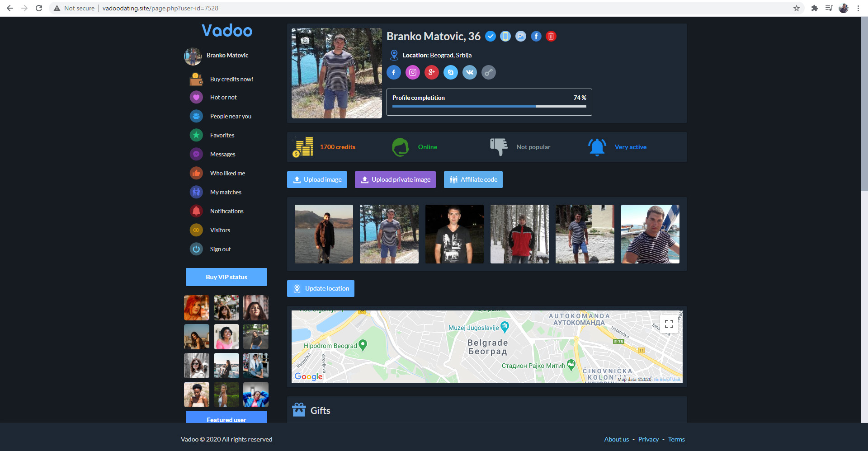
Task: Open the Chrome three-dot menu
Action: coord(858,8)
